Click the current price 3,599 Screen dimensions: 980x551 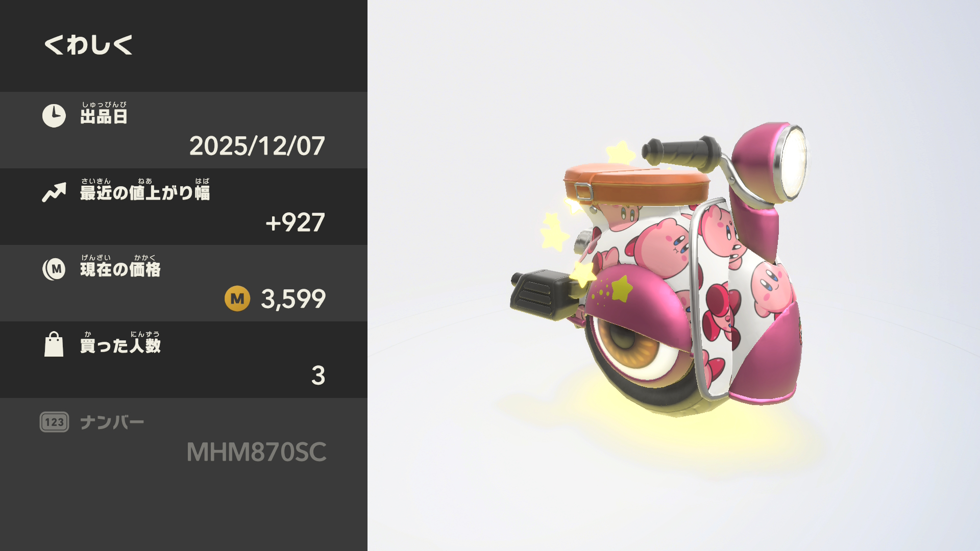(x=293, y=299)
